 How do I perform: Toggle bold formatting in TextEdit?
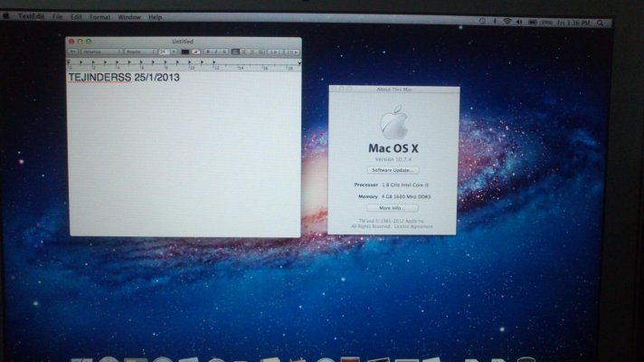click(x=208, y=52)
